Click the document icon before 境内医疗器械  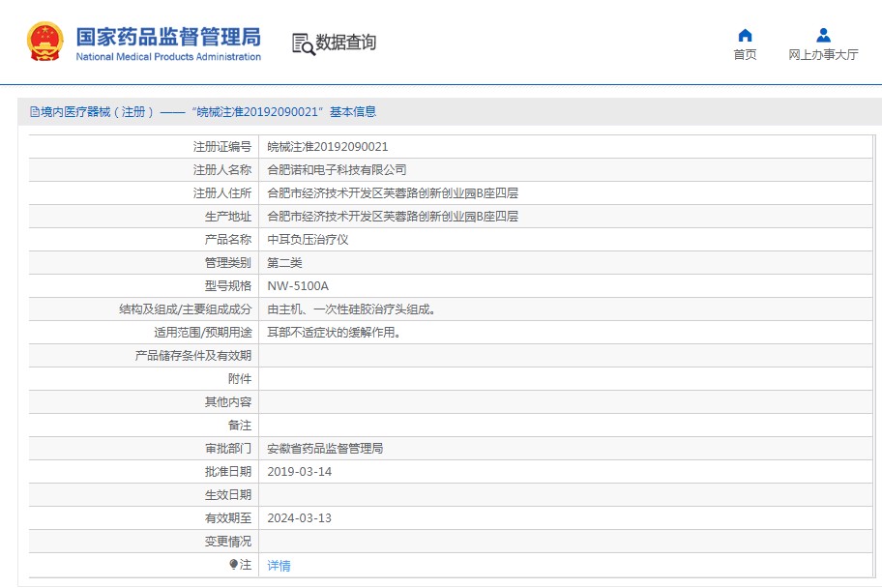(x=35, y=112)
